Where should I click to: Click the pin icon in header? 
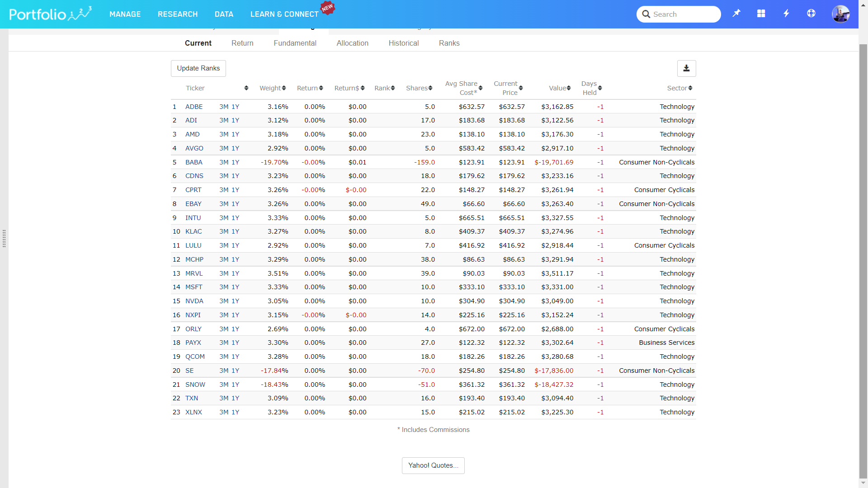[x=736, y=14]
